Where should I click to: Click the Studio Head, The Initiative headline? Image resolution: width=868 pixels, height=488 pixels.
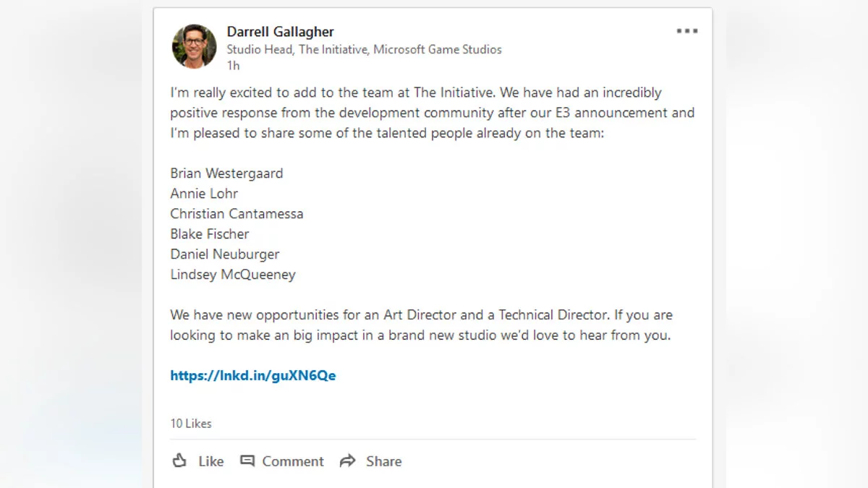[364, 50]
